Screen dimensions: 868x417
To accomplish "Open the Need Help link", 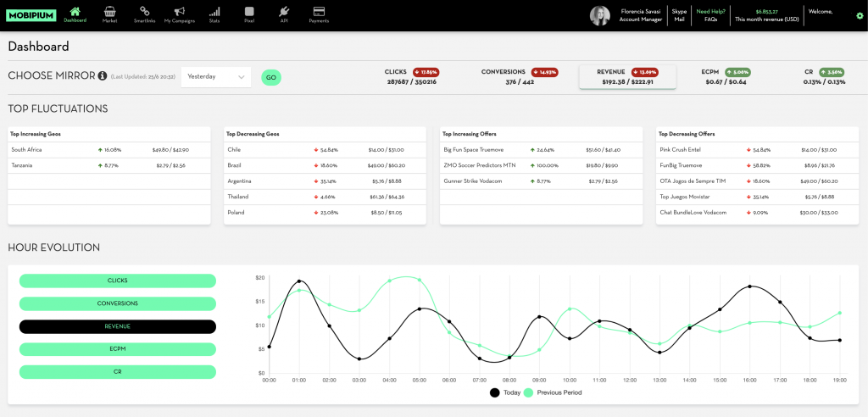I will click(x=711, y=11).
